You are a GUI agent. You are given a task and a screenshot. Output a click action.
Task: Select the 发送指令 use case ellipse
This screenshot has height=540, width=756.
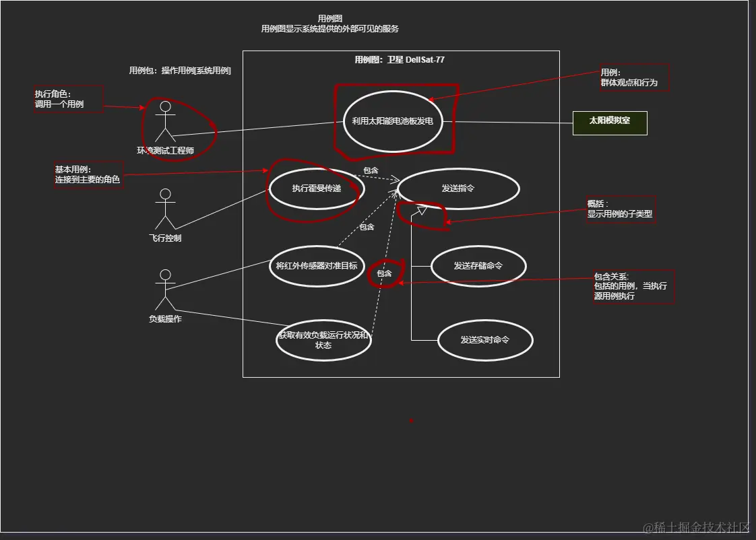pos(459,189)
